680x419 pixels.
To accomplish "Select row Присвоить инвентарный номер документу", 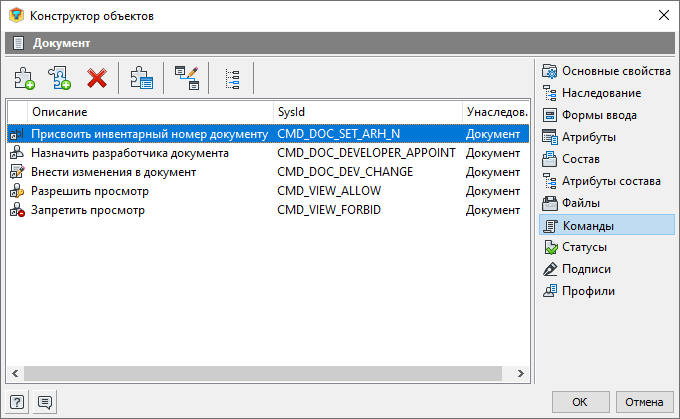I will coord(268,134).
